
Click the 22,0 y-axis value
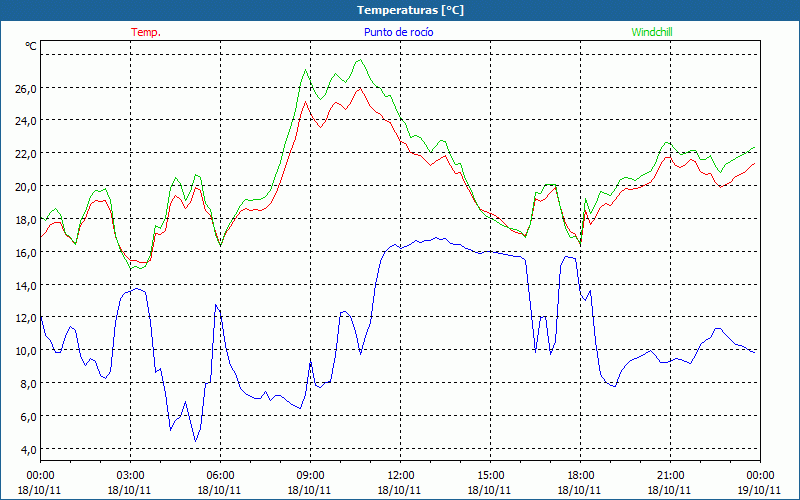tap(26, 154)
